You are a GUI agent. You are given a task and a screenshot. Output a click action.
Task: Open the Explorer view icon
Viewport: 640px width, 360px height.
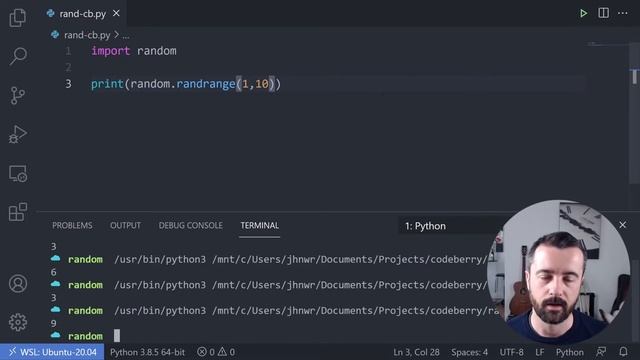[x=18, y=18]
